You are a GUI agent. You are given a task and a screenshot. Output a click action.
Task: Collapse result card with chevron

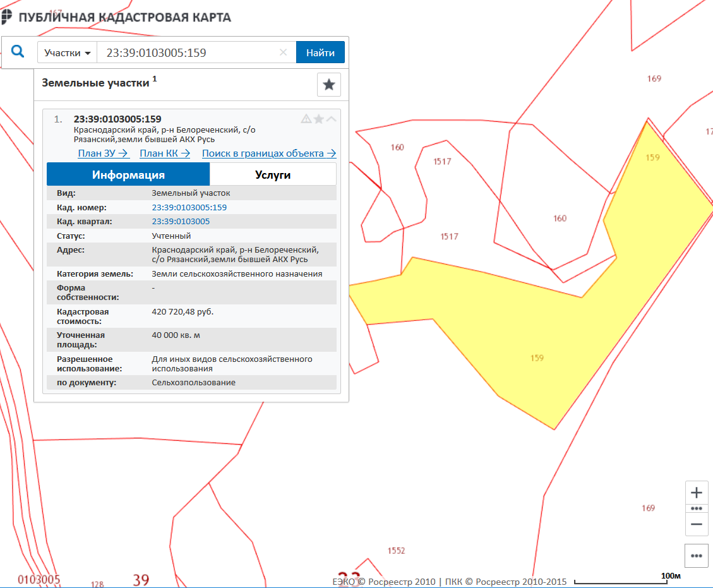[x=332, y=119]
